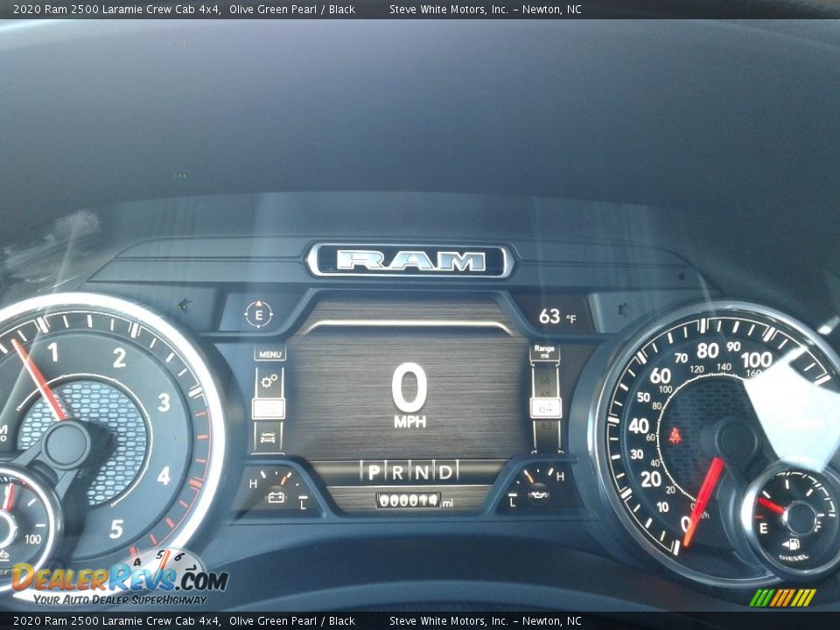Click the diesel fuel pump icon
This screenshot has height=630, width=840.
click(794, 542)
